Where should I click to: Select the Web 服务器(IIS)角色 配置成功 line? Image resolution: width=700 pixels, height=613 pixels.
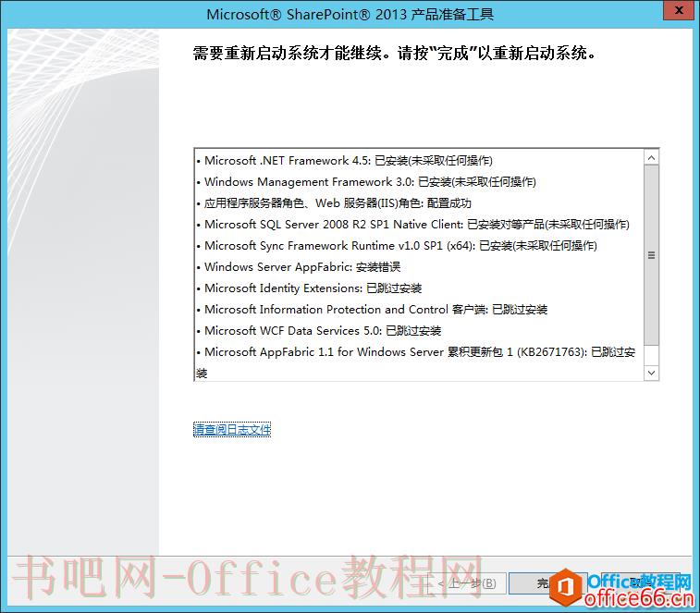point(334,203)
